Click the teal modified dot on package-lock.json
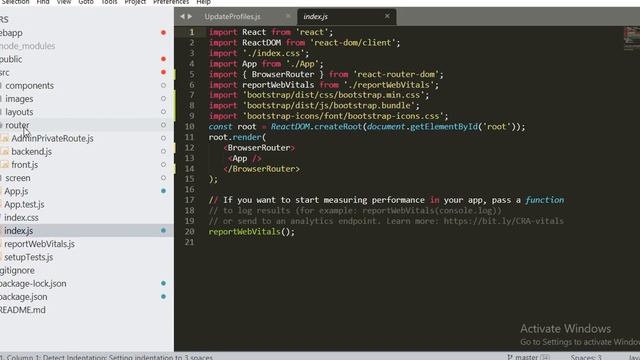 tap(163, 283)
